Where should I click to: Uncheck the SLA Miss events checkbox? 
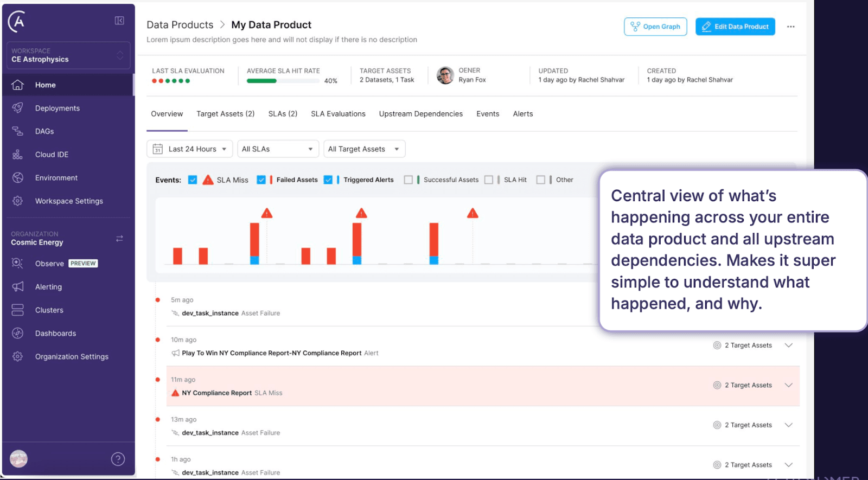click(x=193, y=180)
